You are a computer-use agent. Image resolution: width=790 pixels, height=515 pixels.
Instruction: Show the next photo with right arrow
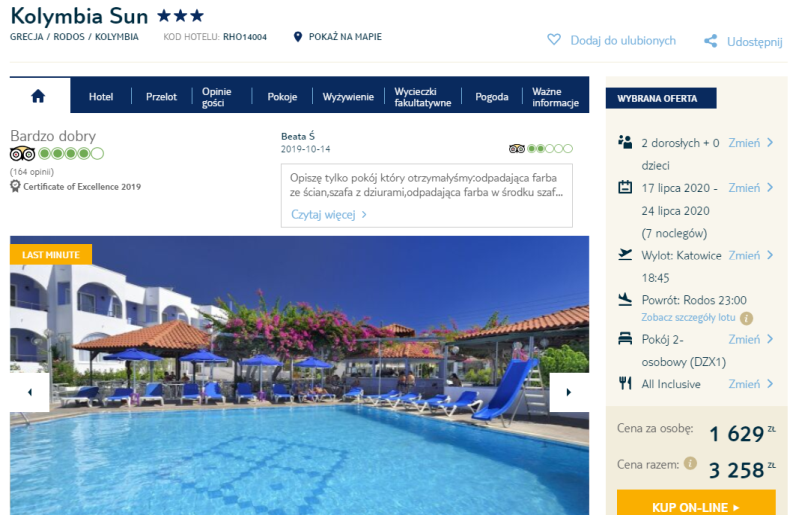[x=569, y=392]
